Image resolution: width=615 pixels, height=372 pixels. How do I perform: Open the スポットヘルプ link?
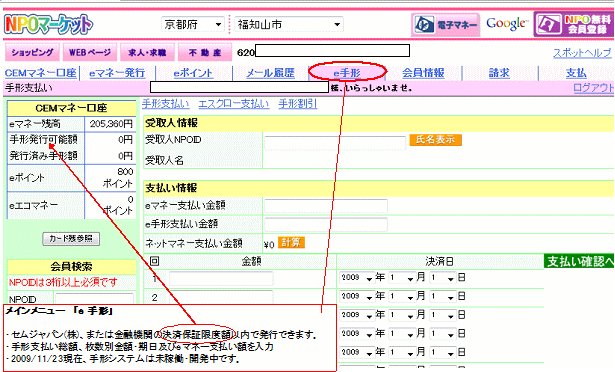tap(582, 53)
